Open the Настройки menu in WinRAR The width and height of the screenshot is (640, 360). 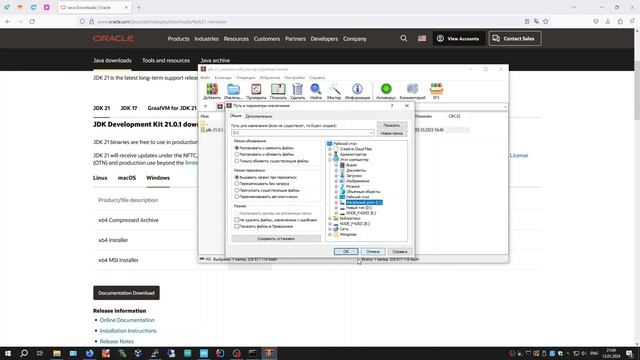coord(294,77)
